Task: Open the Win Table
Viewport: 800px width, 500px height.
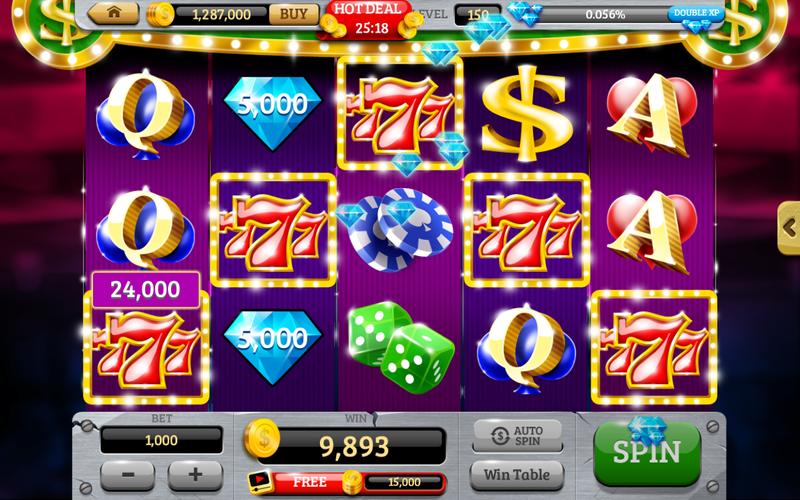Action: pos(517,475)
